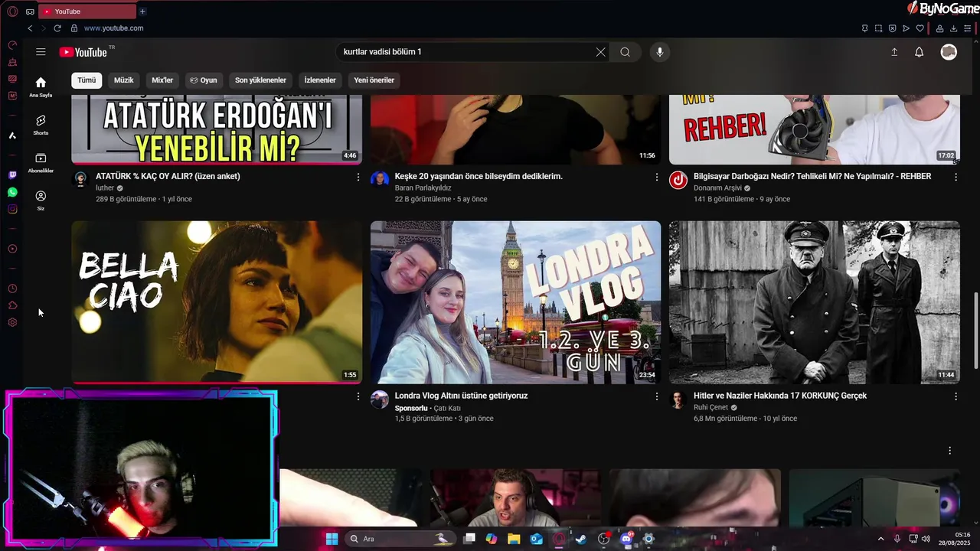Open the Shorts shelf three-dot menu
The width and height of the screenshot is (980, 551).
pyautogui.click(x=949, y=451)
